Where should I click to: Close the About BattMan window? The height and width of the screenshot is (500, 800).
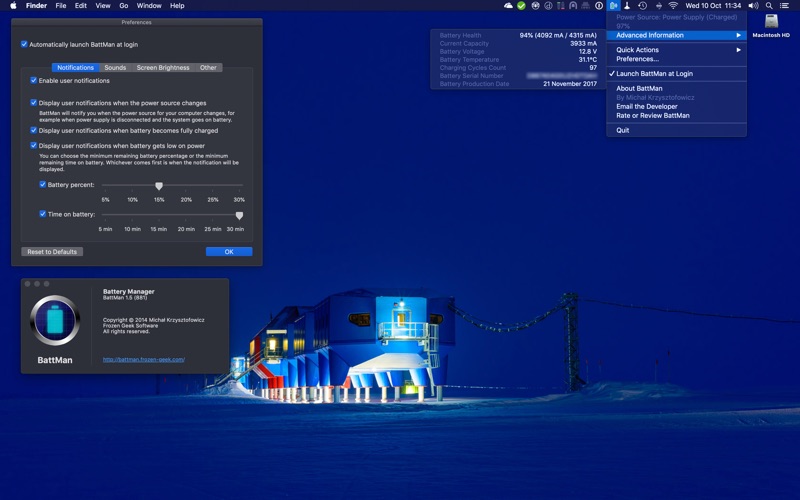point(28,284)
